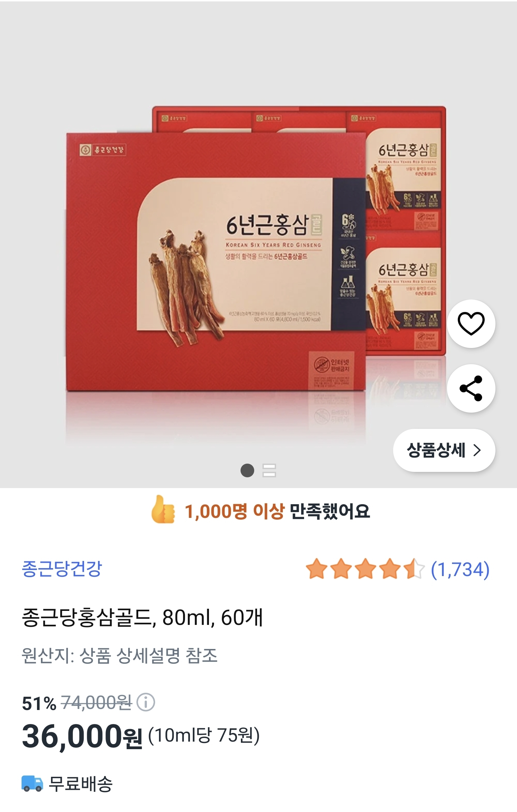Tap the product title 종근당홍삼골드, 80ml, 60개
Screen dimensions: 517x812
(x=143, y=618)
